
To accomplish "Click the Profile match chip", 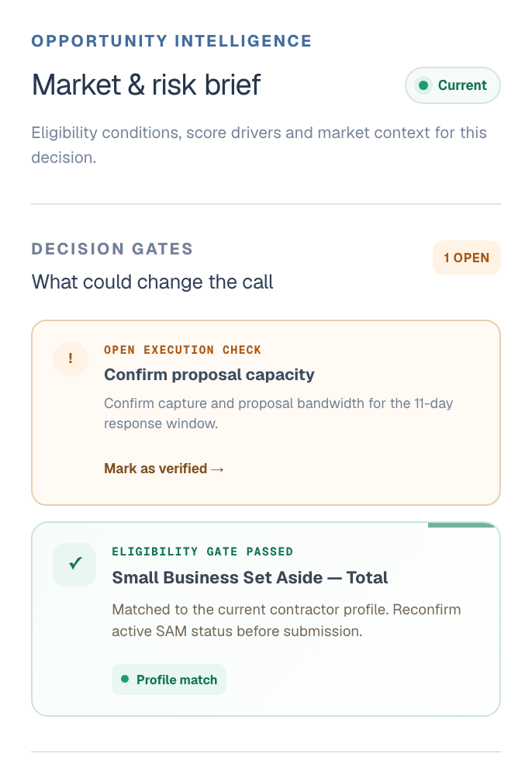I will 169,680.
